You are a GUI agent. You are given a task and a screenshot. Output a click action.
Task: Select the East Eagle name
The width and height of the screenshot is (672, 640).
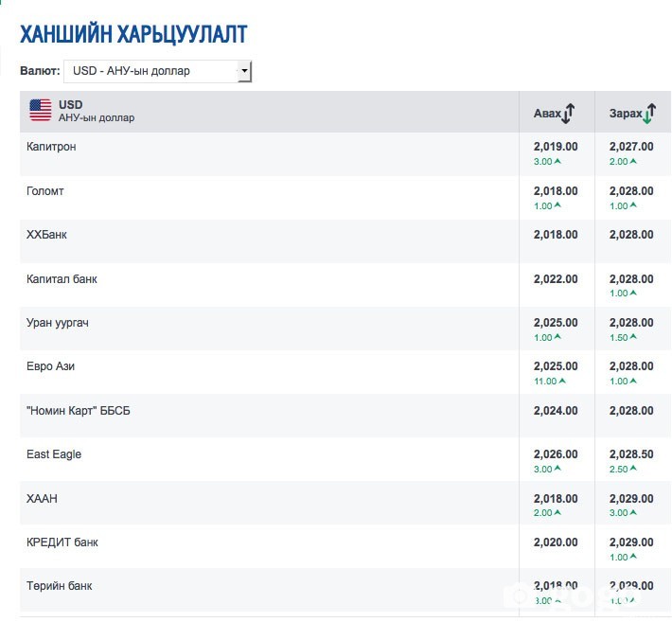tap(54, 454)
